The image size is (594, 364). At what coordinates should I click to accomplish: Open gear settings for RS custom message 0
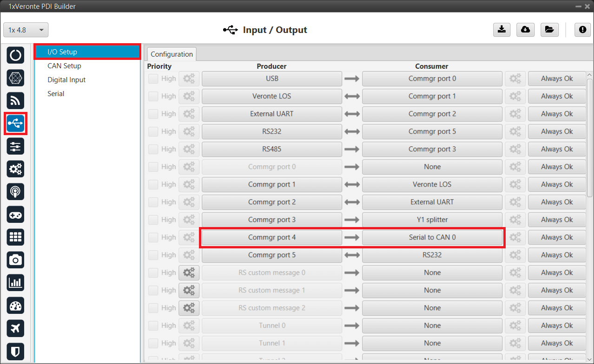[189, 273]
